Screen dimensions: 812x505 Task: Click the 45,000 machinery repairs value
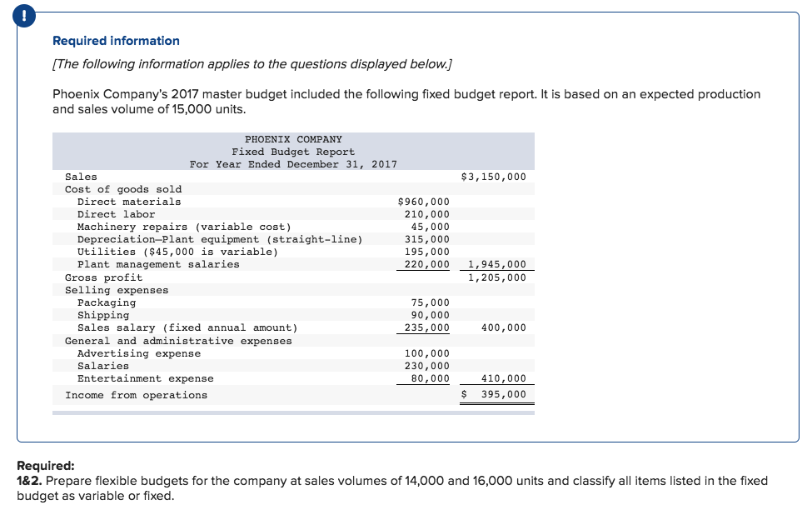click(431, 227)
